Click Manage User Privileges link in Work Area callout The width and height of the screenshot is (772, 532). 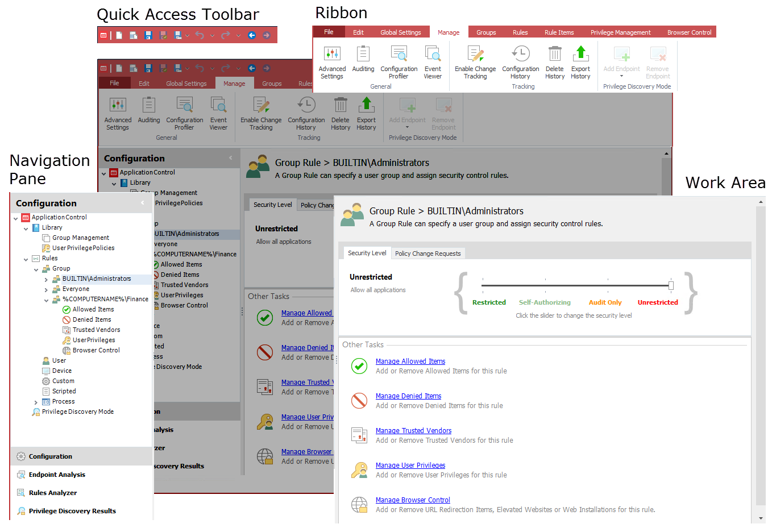(x=410, y=465)
